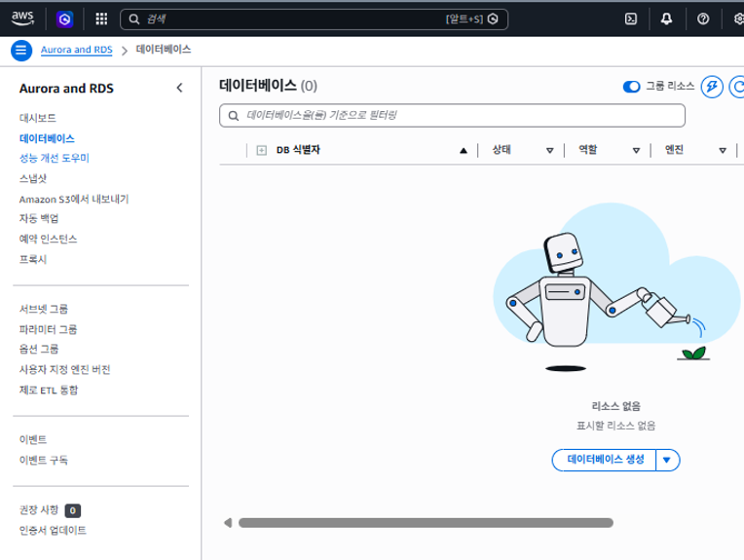Follow the Aurora and RDS breadcrumb link
Screen dimensions: 744x560
tap(76, 50)
